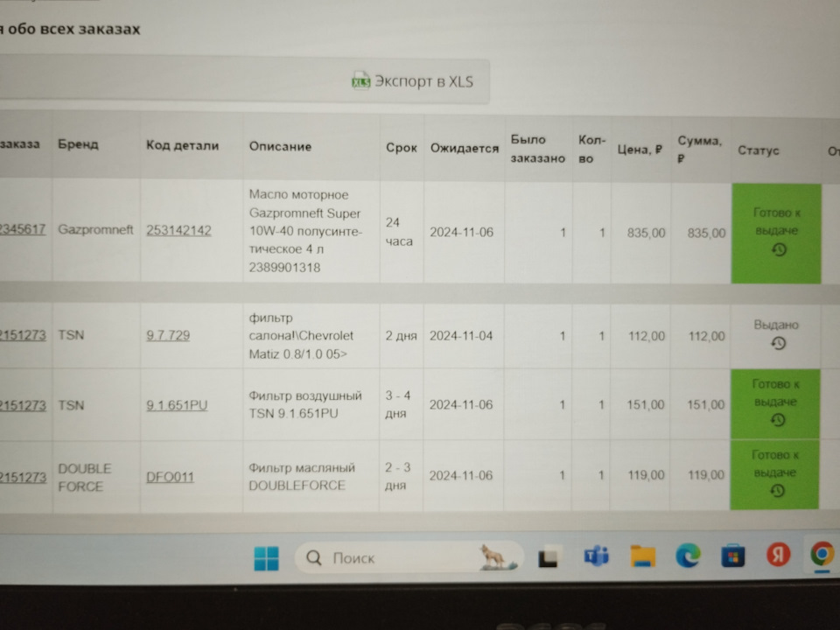The width and height of the screenshot is (840, 630).
Task: Click the Статус column header
Action: [758, 150]
